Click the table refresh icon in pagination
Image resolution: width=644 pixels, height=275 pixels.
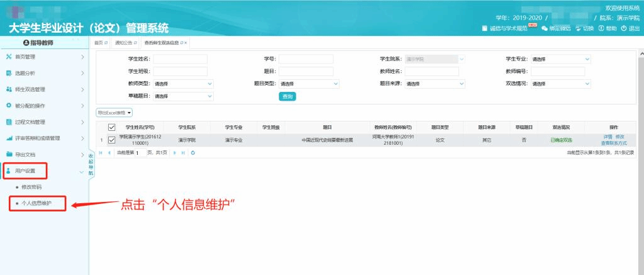click(192, 152)
